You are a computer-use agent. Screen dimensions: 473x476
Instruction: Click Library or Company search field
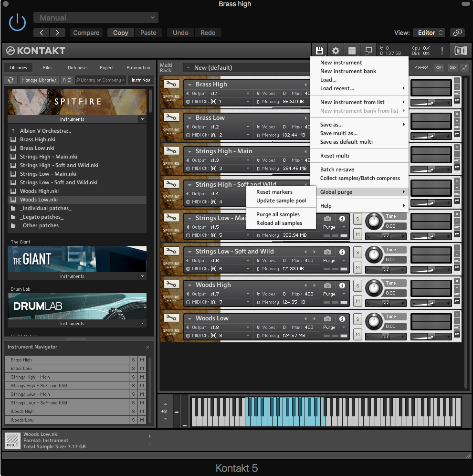click(x=100, y=80)
